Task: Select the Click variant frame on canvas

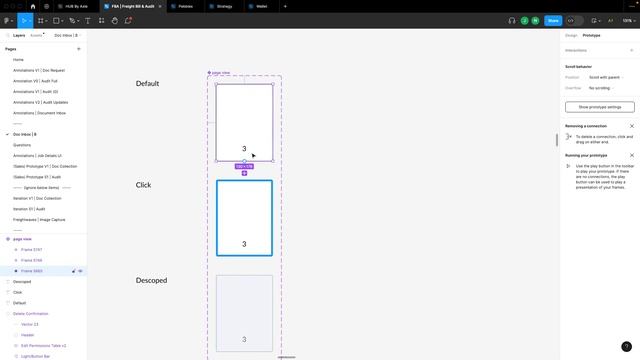Action: point(244,218)
